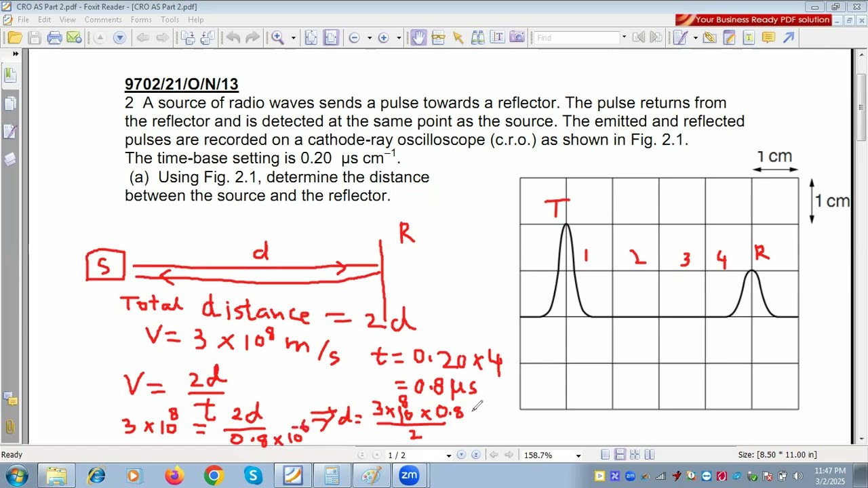This screenshot has height=488, width=868.
Task: Select the text Highlight tool
Action: click(749, 38)
